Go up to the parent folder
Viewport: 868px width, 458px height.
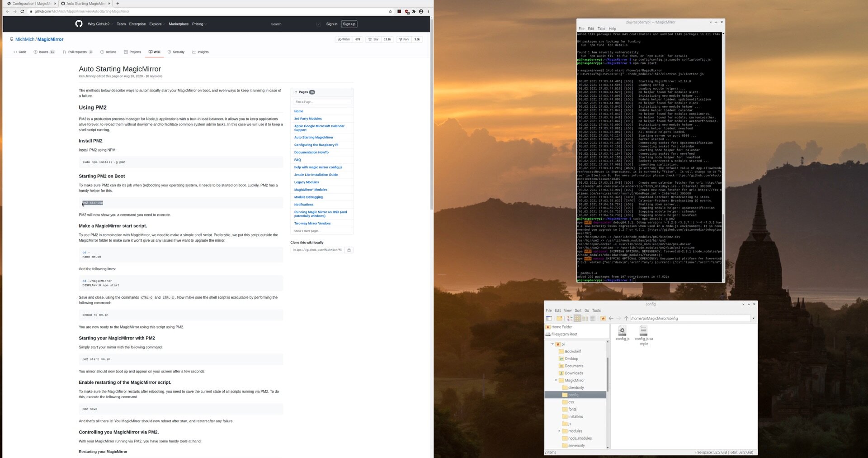[626, 319]
